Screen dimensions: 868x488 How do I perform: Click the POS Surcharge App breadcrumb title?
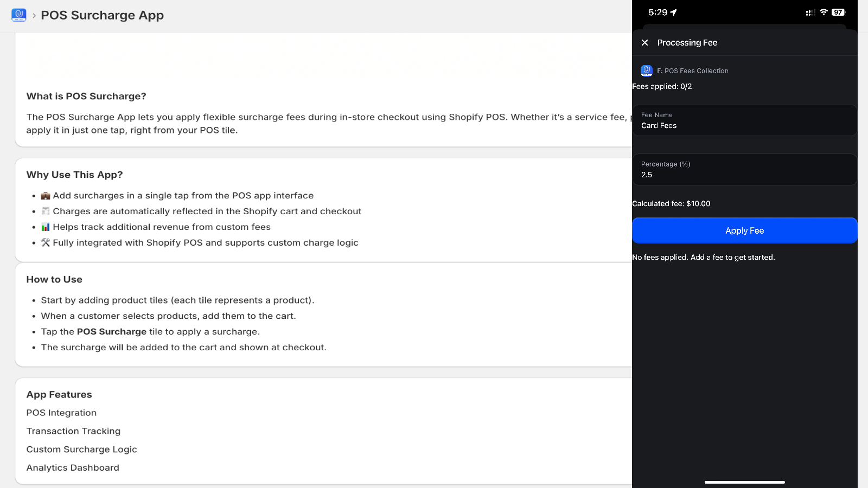point(103,15)
